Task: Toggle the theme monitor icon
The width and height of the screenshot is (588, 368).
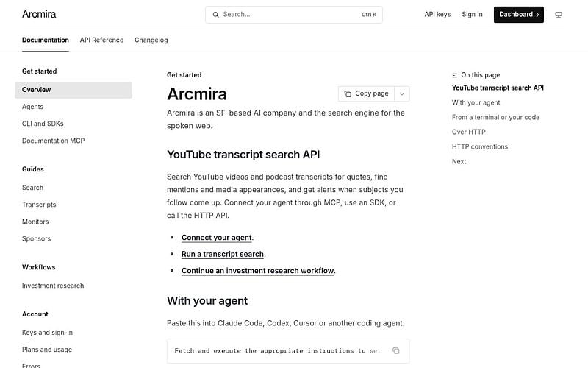Action: click(x=559, y=15)
